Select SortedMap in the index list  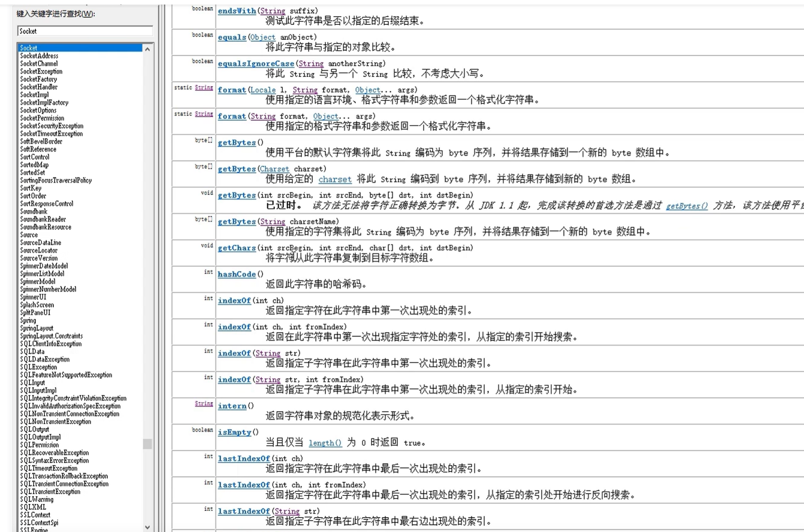coord(34,165)
